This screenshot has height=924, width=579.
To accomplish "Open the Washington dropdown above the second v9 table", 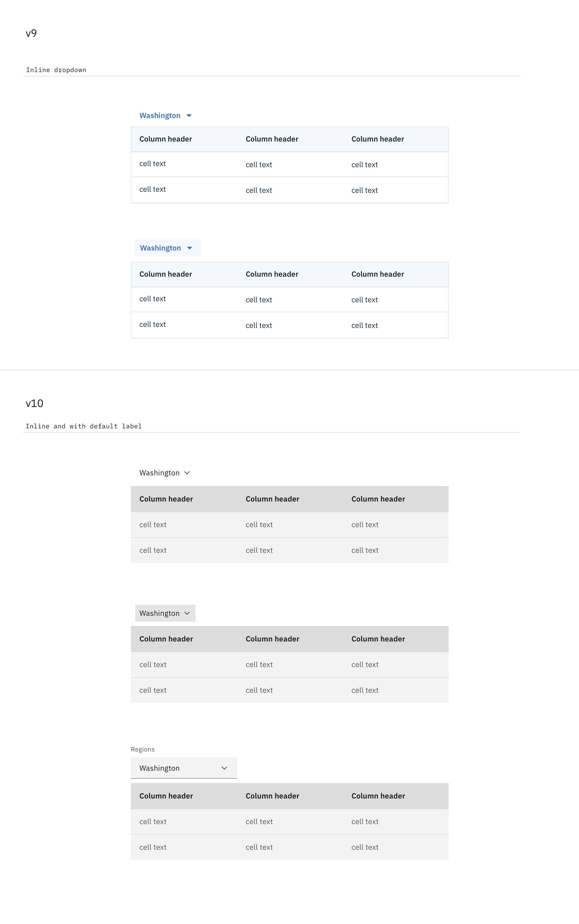I will [161, 248].
